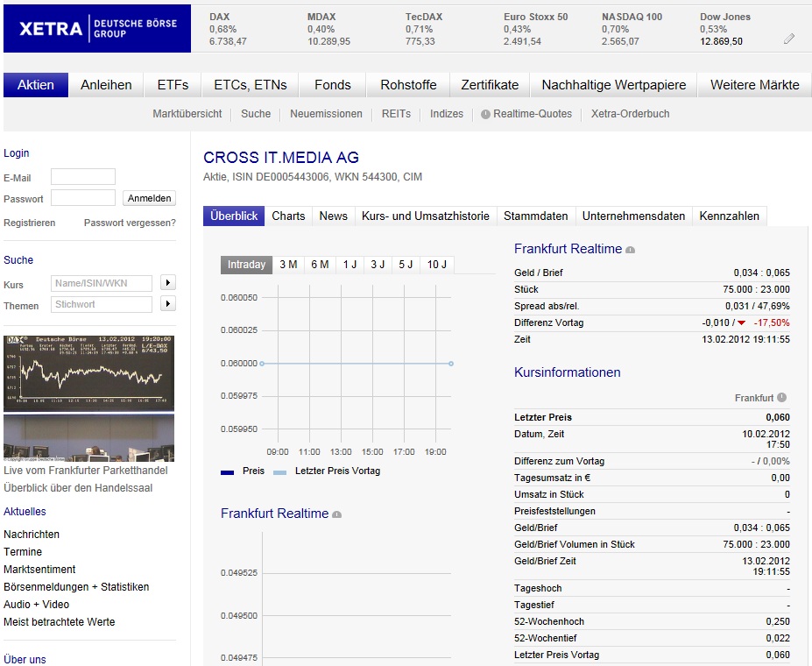
Task: Switch to the Stammdaten tab
Action: [536, 216]
